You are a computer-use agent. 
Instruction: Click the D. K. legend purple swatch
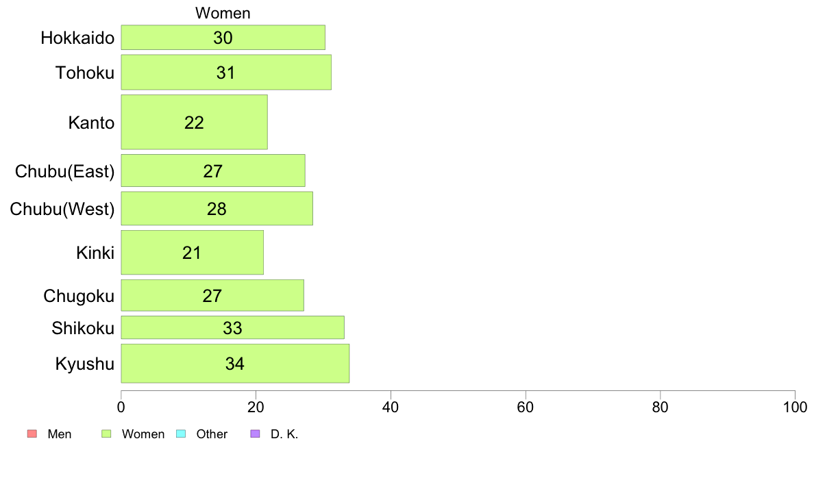click(255, 434)
